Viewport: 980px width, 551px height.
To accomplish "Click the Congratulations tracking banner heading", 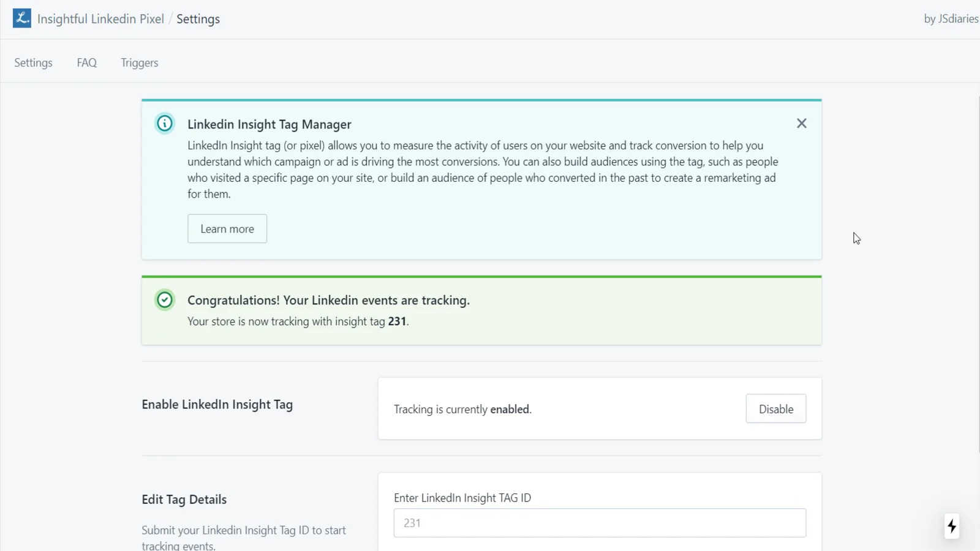I will 328,301.
